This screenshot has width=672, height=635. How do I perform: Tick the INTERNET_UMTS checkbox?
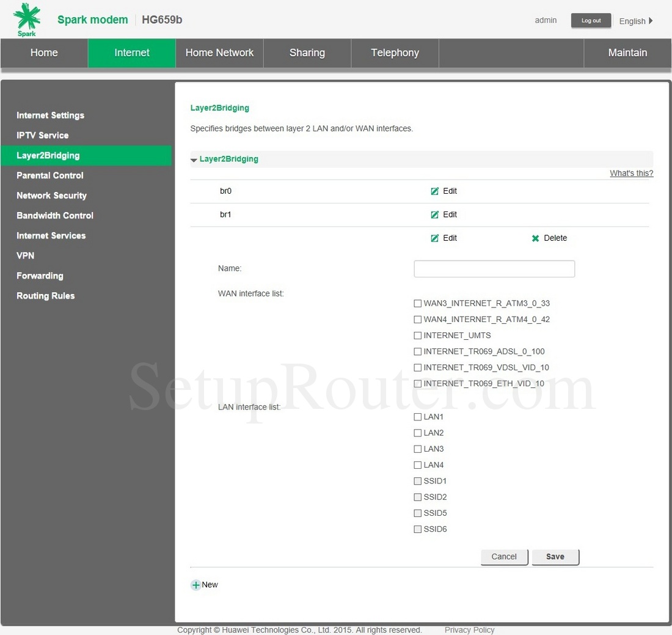click(418, 336)
